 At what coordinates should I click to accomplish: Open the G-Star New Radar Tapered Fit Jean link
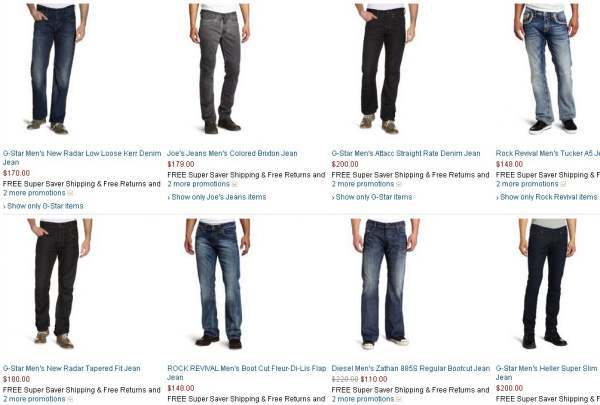[72, 369]
